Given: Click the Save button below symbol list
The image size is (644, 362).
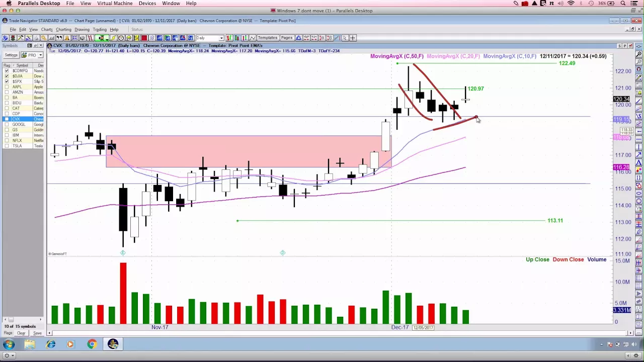Looking at the screenshot, I should click(x=37, y=333).
